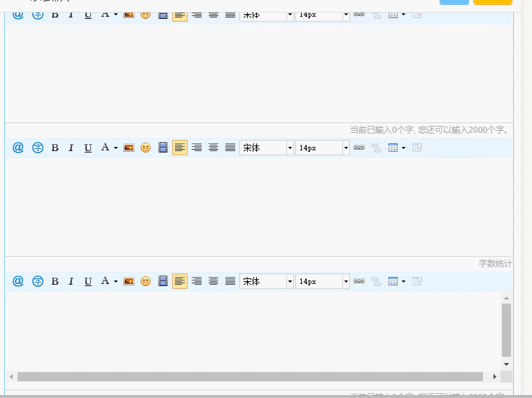
Task: Click the 字数统计 word count link
Action: [495, 264]
